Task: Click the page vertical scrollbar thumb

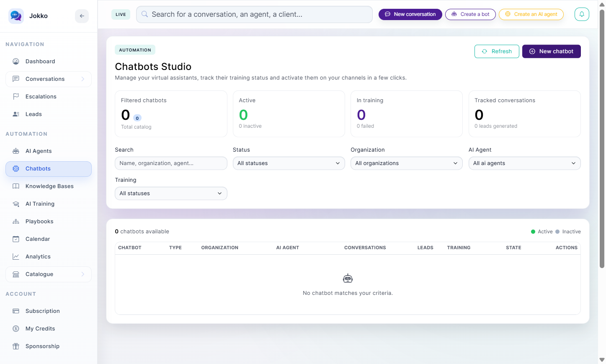Action: point(602,138)
